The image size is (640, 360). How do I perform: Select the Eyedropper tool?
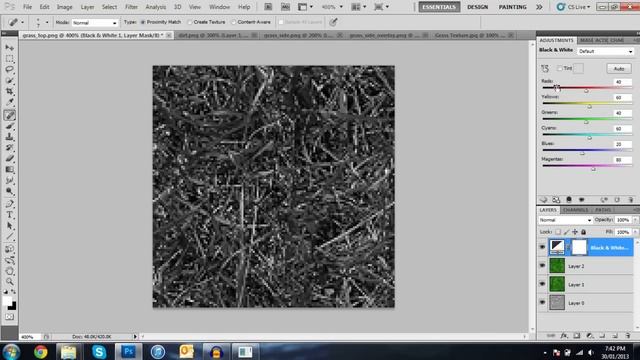coord(9,102)
